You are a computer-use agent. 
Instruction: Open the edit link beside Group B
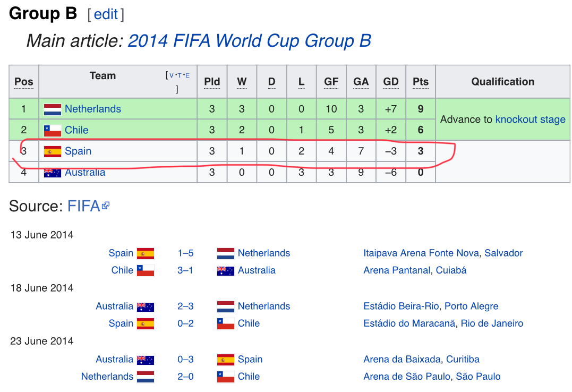tap(106, 14)
